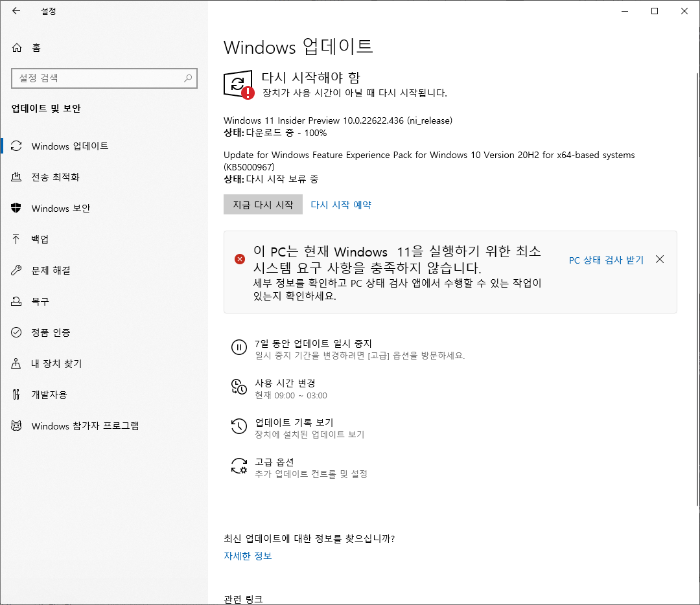Viewport: 700px width, 605px height.
Task: Click the KB5000967 update description text
Action: (429, 161)
